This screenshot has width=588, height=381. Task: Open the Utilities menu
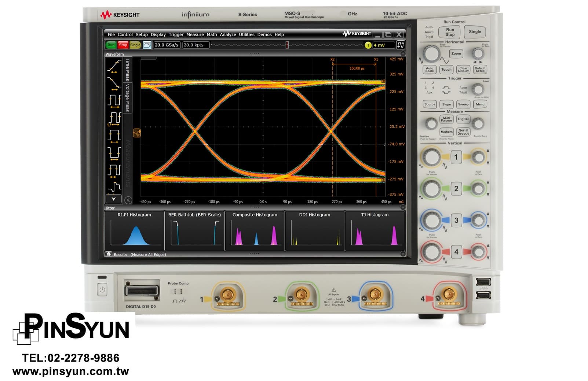pyautogui.click(x=246, y=35)
